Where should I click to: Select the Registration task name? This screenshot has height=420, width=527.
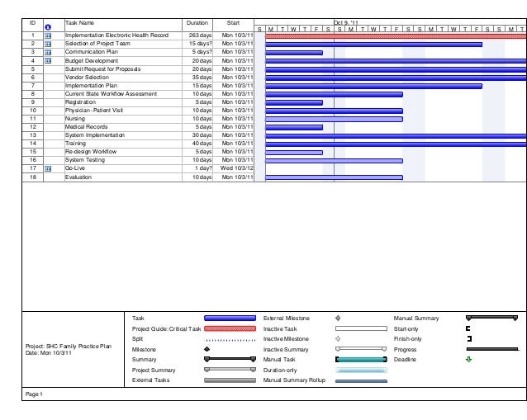pyautogui.click(x=80, y=102)
